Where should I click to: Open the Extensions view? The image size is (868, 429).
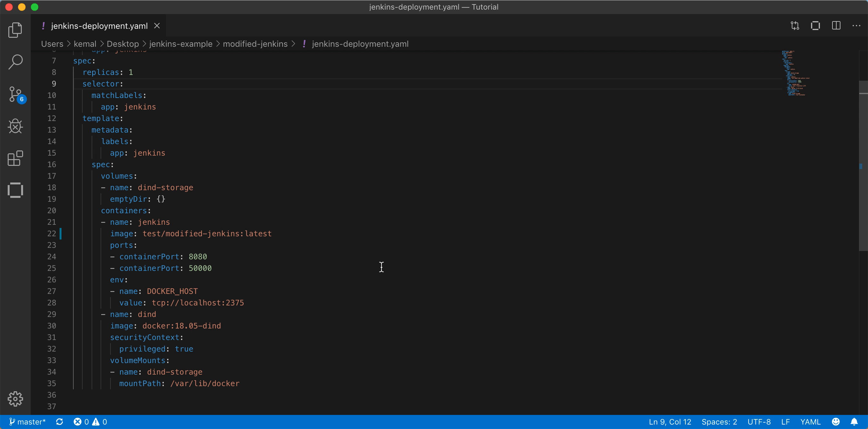coord(15,158)
